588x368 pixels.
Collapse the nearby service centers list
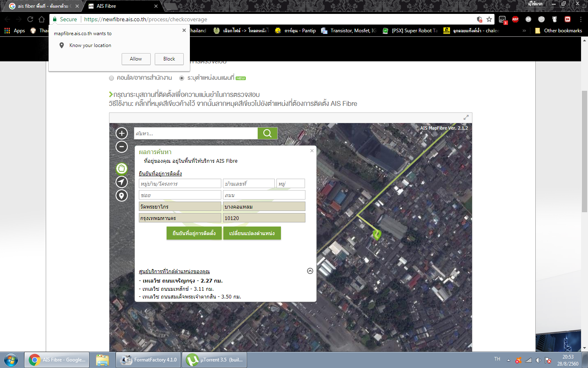[x=310, y=271]
